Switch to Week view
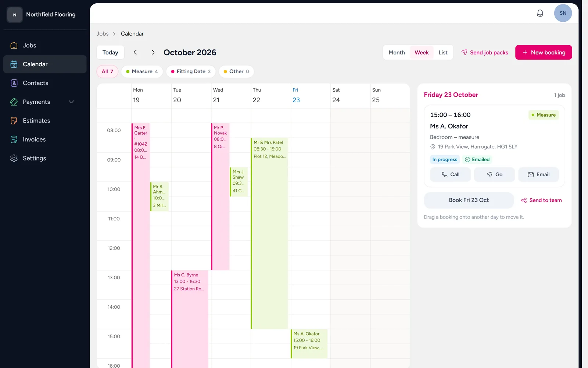This screenshot has height=368, width=588. click(422, 52)
